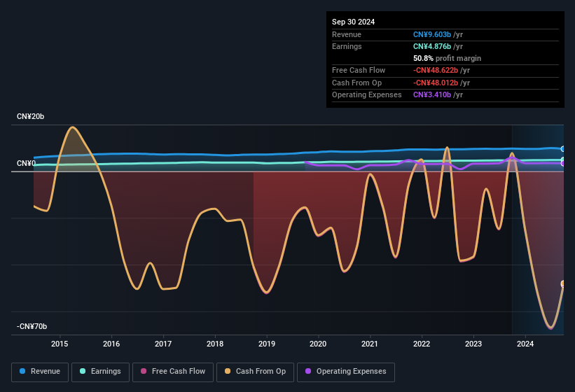Click the blue Revenue legend dot

(22, 371)
